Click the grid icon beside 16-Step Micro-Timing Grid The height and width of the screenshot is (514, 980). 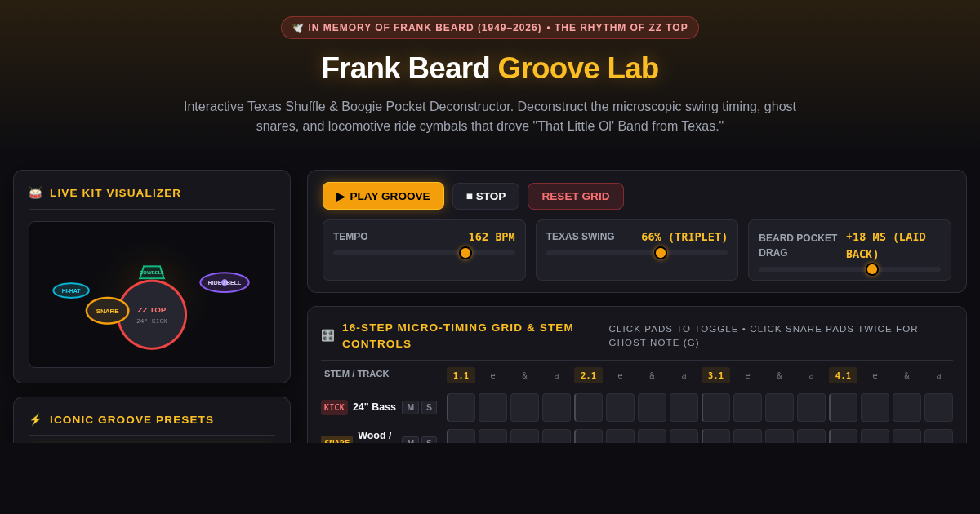(327, 335)
